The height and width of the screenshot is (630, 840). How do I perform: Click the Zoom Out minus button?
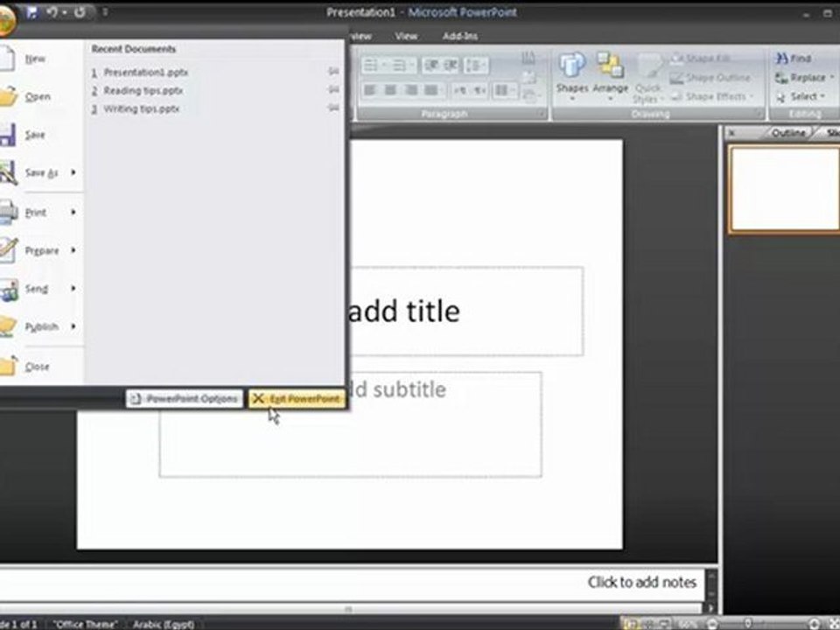click(712, 624)
